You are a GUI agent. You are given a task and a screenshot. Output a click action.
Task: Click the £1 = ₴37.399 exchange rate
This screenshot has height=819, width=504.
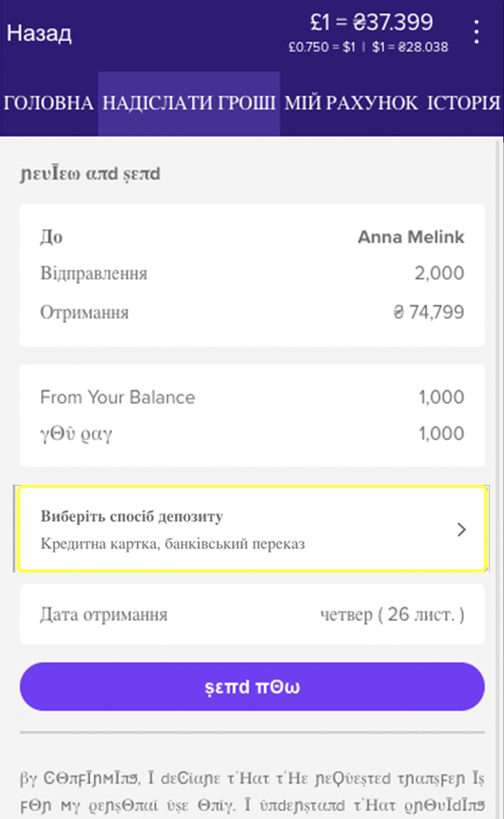(x=371, y=23)
